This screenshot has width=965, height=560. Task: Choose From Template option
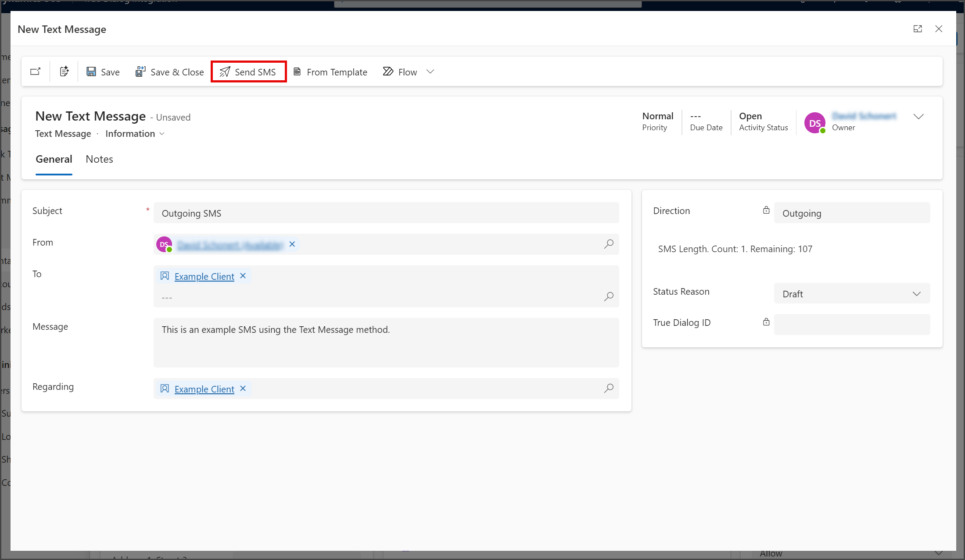point(330,72)
